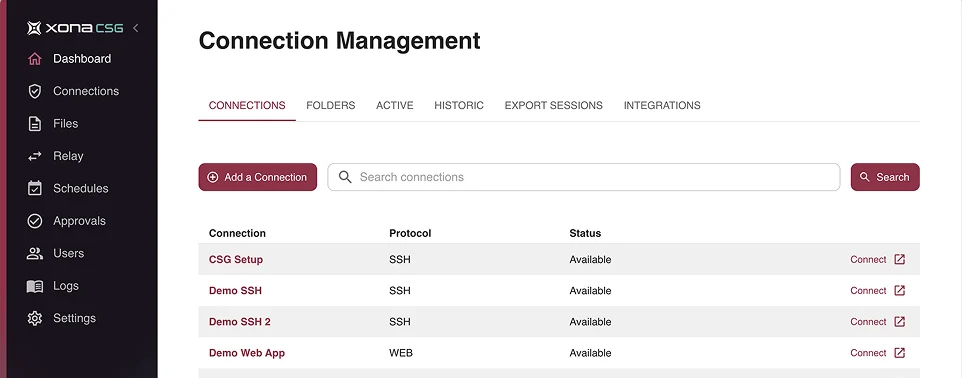Click the Settings gear icon

35,318
